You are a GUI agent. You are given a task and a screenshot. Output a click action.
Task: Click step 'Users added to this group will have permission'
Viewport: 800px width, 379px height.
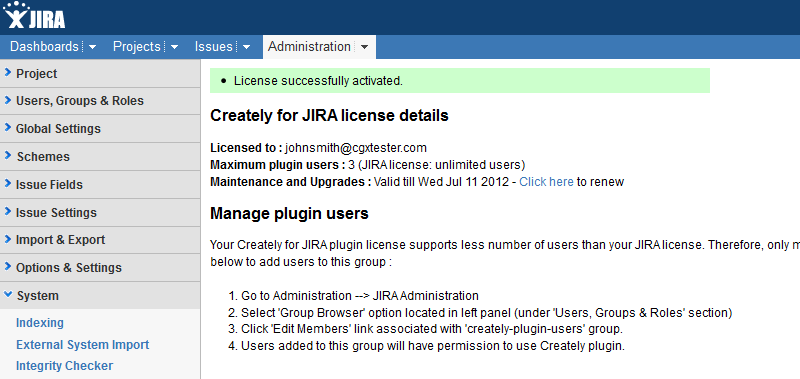[x=433, y=346]
